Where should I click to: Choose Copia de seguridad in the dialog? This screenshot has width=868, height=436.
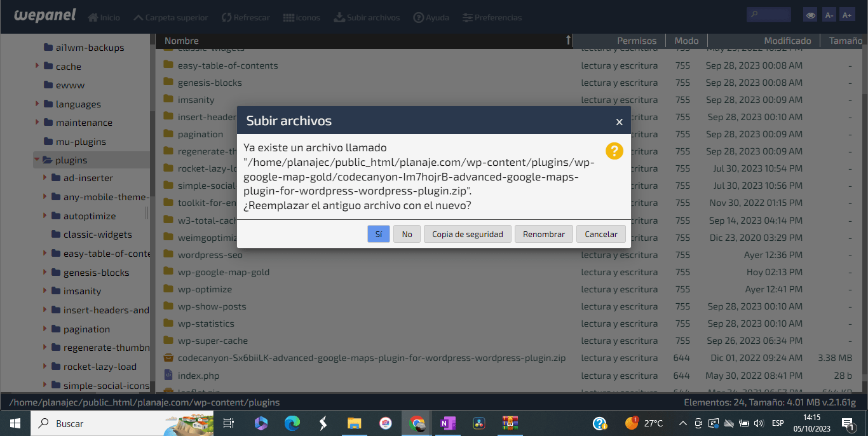[468, 234]
